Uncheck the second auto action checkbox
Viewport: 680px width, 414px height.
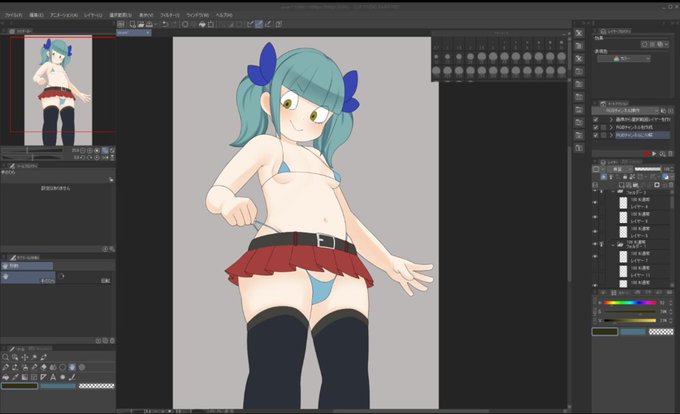tap(595, 127)
